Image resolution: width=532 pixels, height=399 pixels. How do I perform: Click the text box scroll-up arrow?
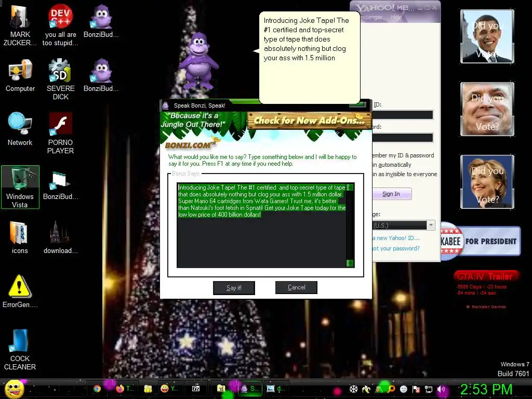pyautogui.click(x=350, y=187)
